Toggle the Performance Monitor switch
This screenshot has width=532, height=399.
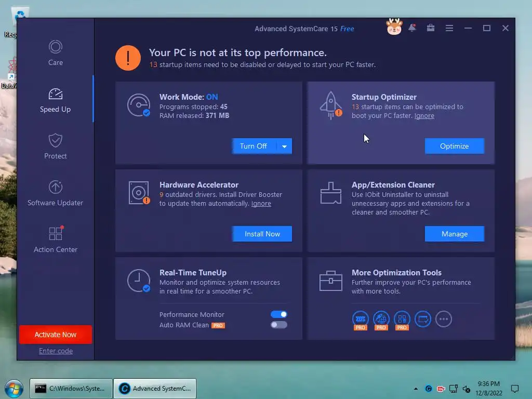pos(279,314)
